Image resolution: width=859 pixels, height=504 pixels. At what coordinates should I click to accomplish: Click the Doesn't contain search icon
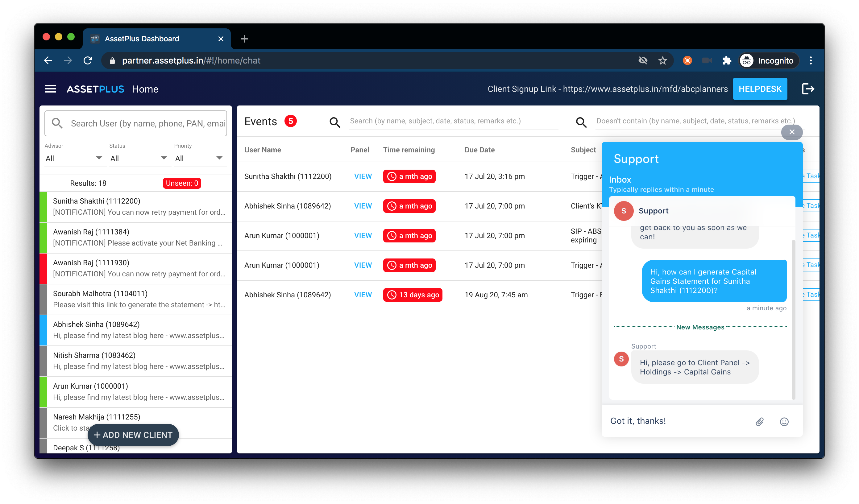coord(581,122)
